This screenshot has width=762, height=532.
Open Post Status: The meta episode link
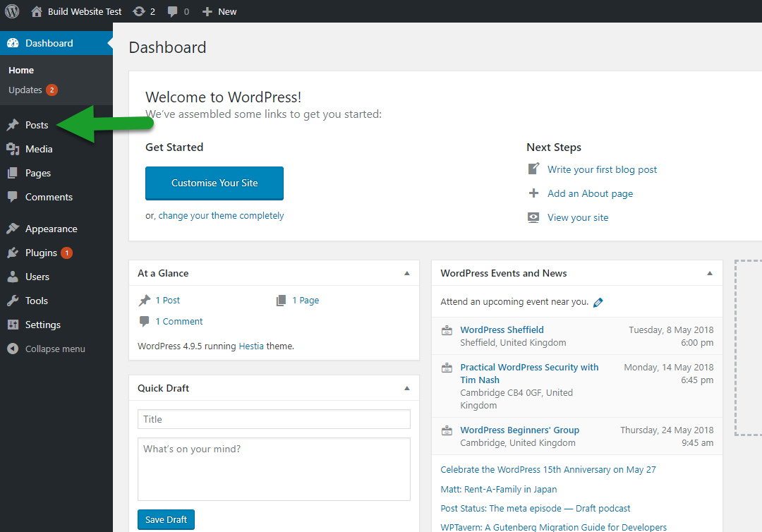536,508
